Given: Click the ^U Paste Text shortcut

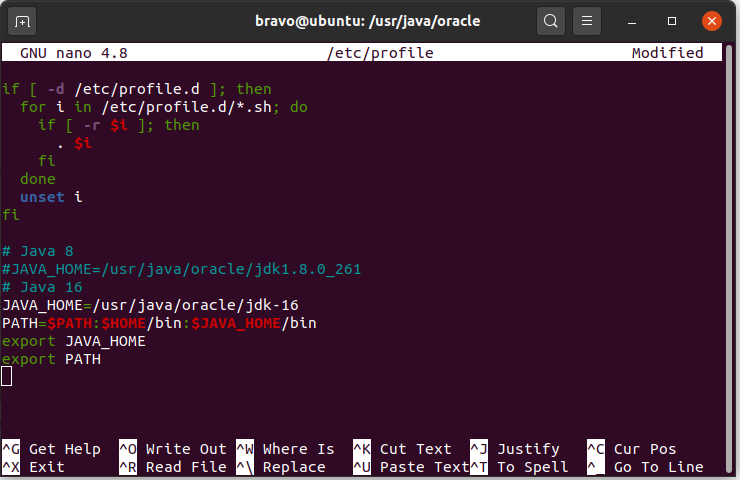Looking at the screenshot, I should coord(411,467).
